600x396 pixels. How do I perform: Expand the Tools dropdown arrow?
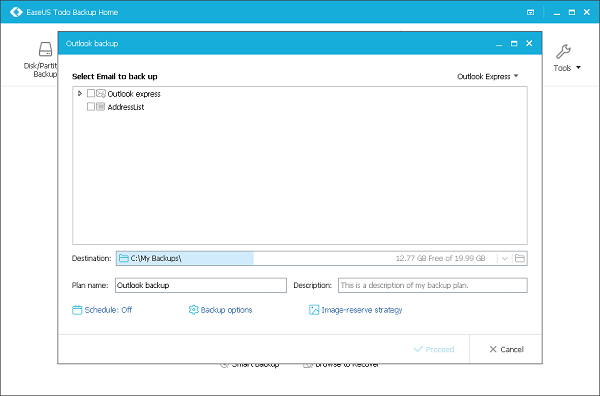pyautogui.click(x=578, y=68)
